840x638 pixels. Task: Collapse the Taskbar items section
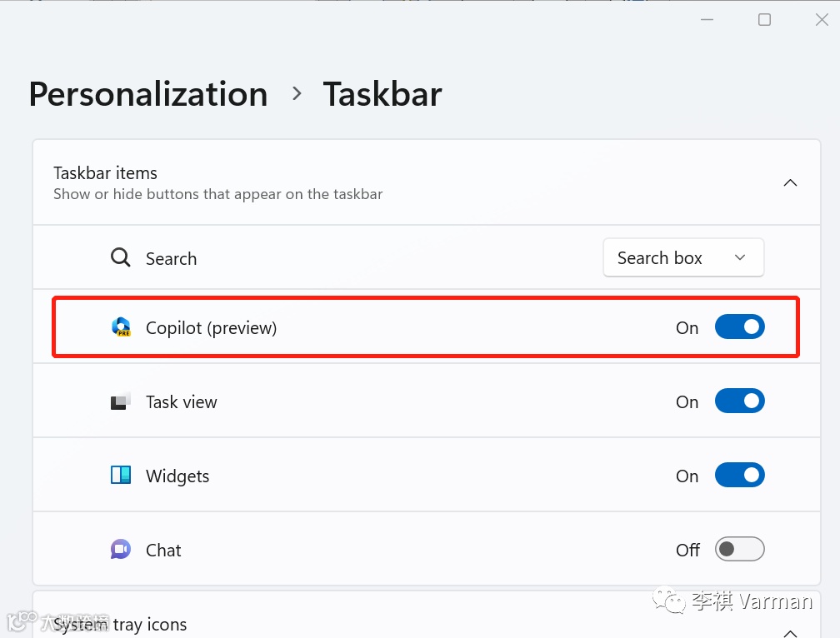pyautogui.click(x=790, y=183)
